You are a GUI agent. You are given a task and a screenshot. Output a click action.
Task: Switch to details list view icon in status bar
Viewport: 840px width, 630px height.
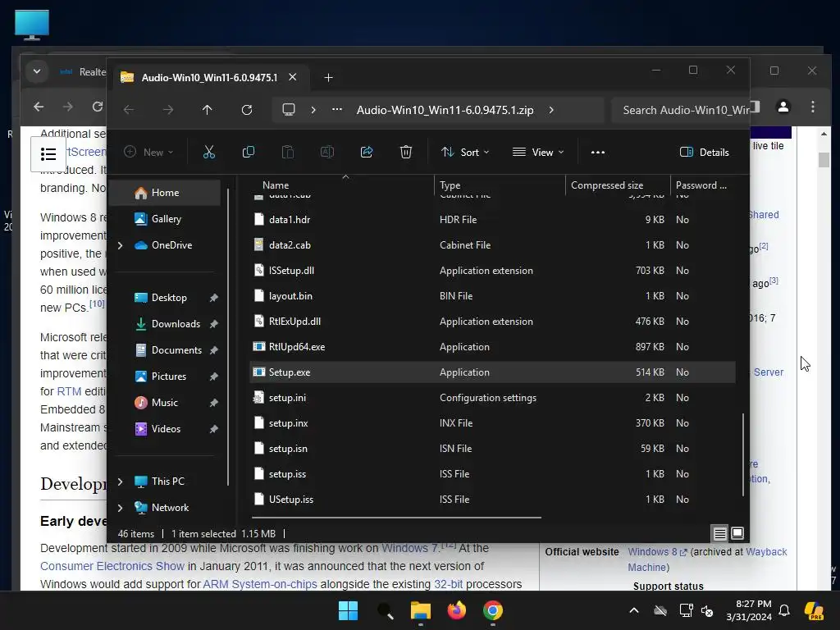coord(720,533)
